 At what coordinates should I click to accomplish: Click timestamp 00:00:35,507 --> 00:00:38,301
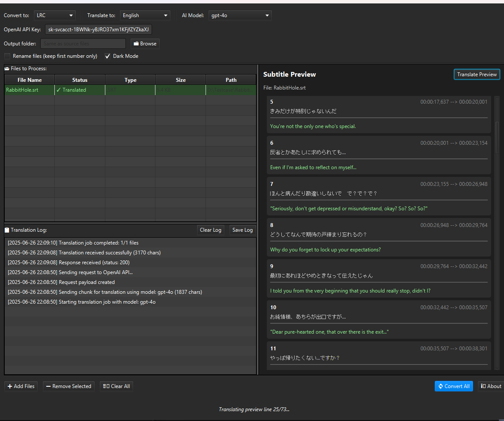pos(453,349)
